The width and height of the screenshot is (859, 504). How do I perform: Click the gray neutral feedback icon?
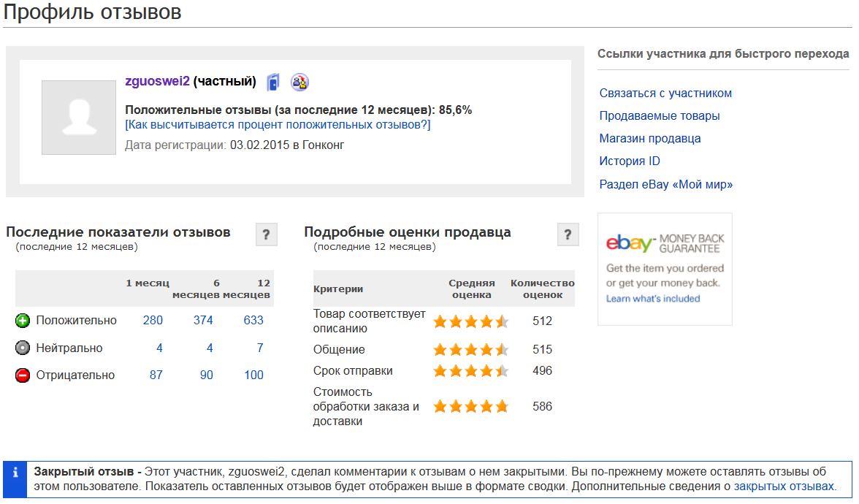tap(23, 348)
